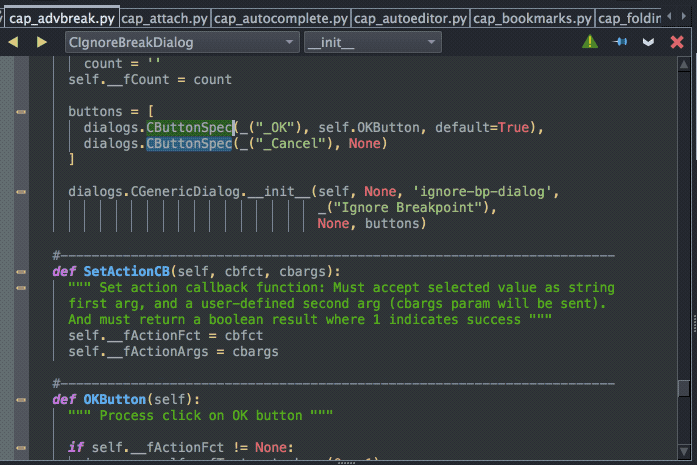The height and width of the screenshot is (465, 697).
Task: Click the vertical scrollbar up arrow
Action: [684, 65]
